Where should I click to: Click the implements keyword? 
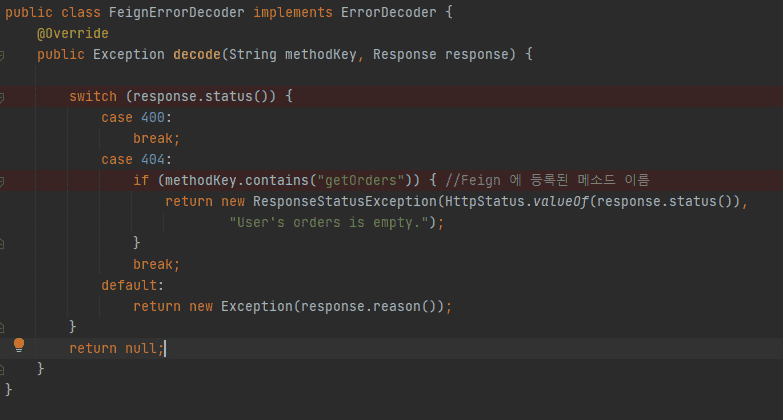click(293, 12)
